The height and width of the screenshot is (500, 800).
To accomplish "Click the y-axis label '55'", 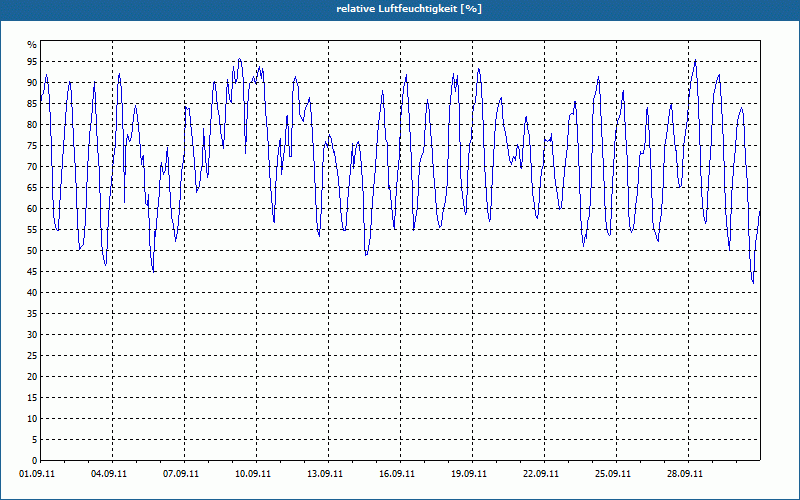I will point(32,230).
